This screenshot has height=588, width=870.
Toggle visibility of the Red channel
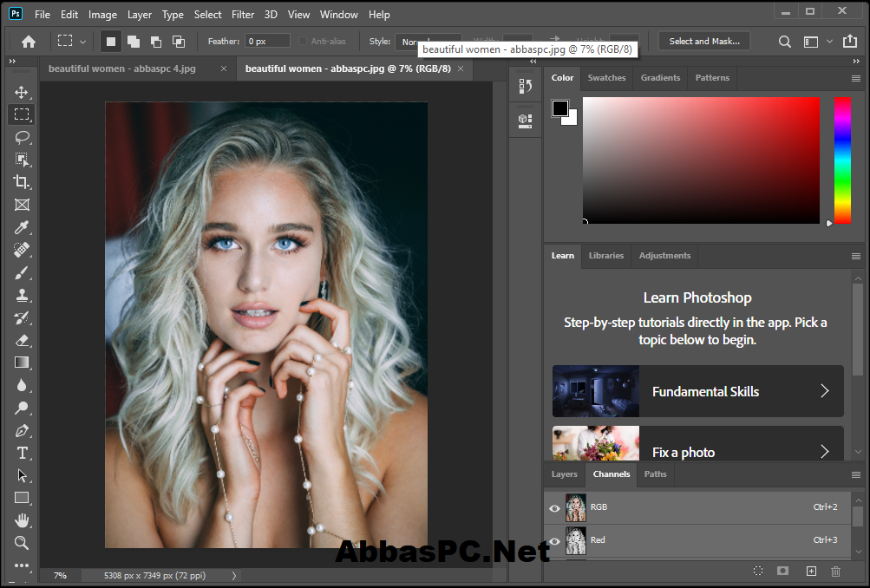pos(554,539)
